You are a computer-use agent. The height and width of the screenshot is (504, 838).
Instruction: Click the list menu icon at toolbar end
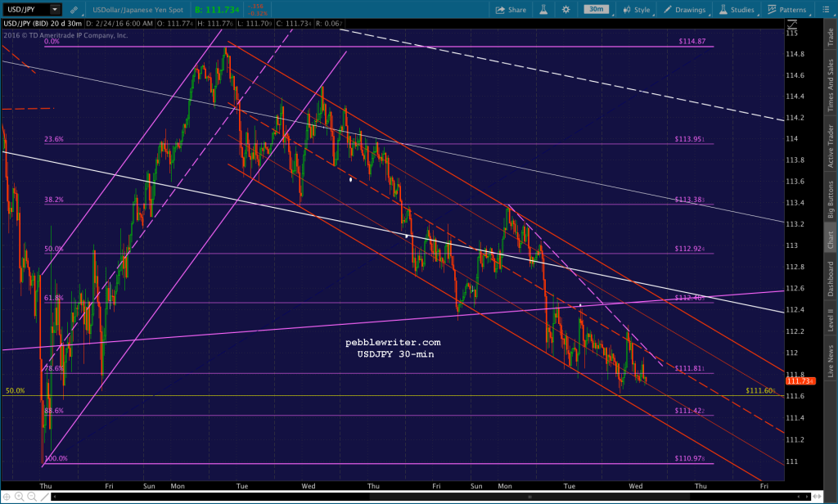[x=826, y=10]
